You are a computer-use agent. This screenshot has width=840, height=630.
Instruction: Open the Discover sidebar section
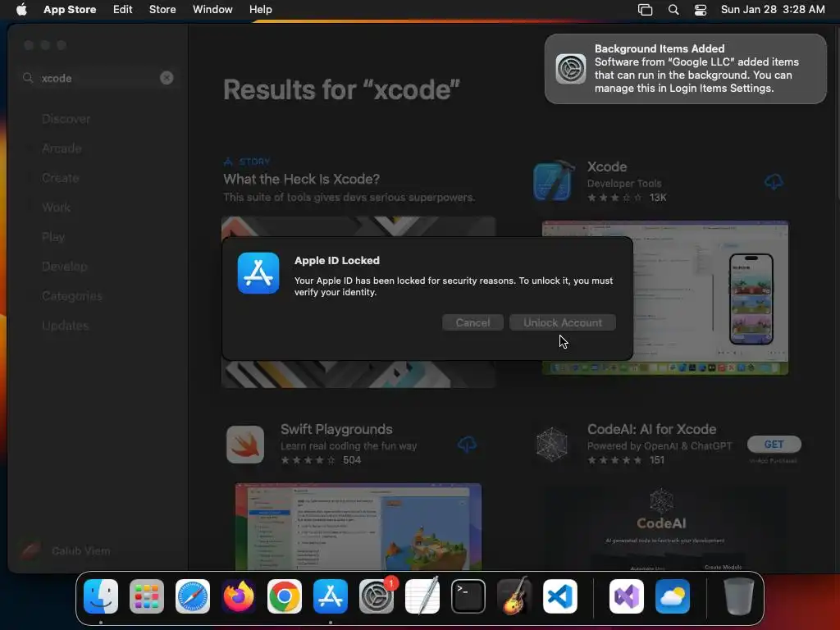point(66,119)
